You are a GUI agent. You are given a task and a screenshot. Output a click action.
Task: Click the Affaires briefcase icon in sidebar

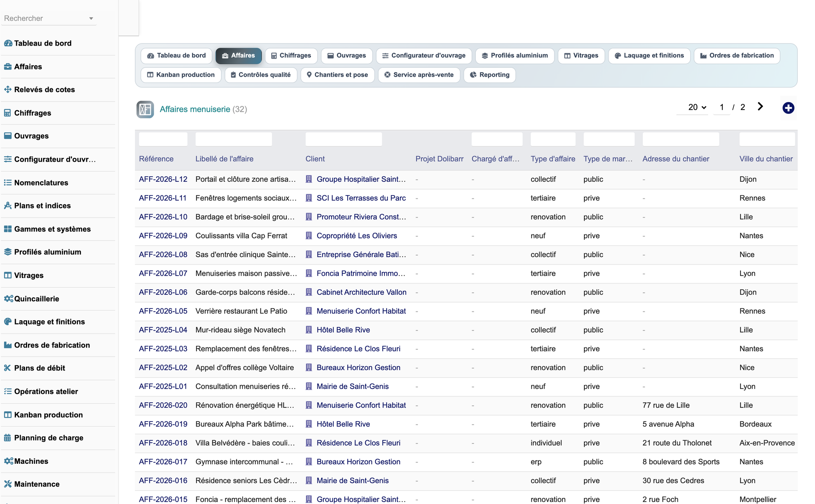[x=8, y=67]
